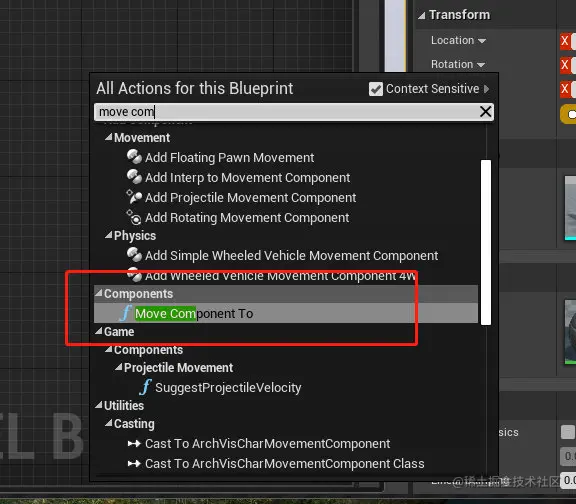Select Cast To ArchVisCharMovementComponent

[267, 444]
